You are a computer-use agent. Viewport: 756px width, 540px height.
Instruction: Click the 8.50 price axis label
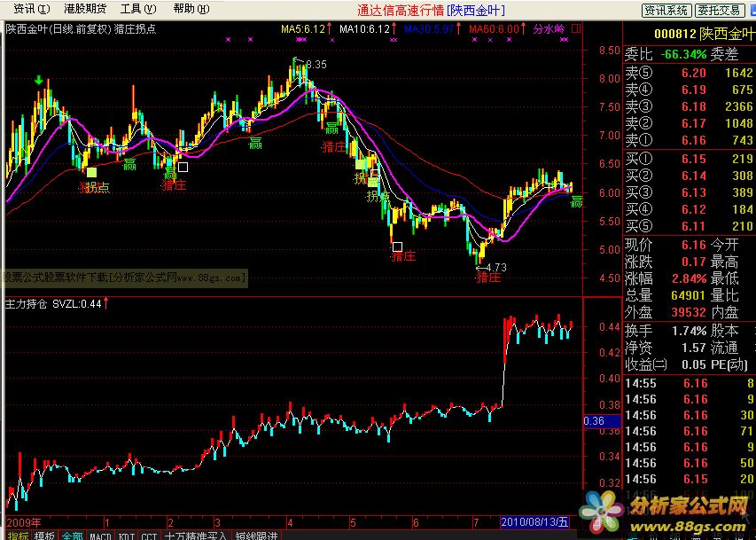[610, 51]
